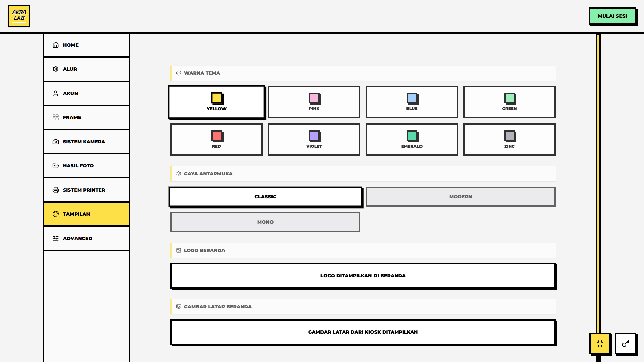Choose the Classic interface style
Viewport: 644px width, 362px height.
click(x=265, y=197)
